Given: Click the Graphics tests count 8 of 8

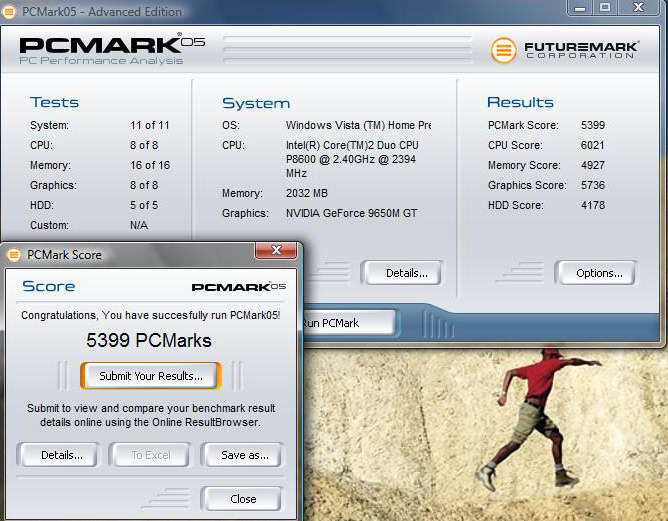Looking at the screenshot, I should (144, 185).
